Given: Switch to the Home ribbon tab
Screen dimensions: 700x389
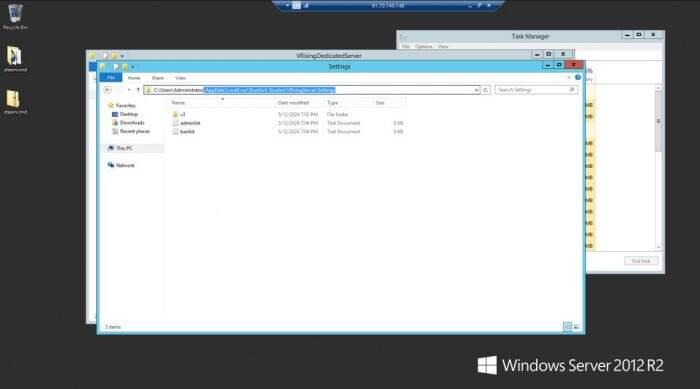Looking at the screenshot, I should point(134,78).
